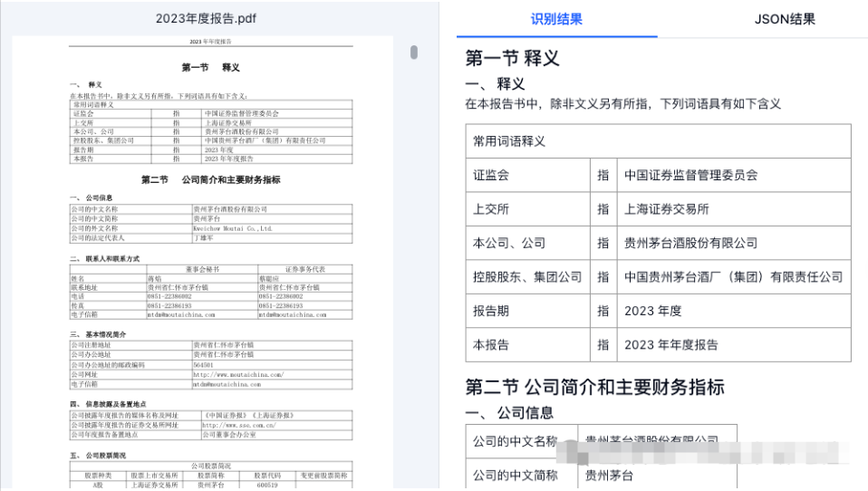The image size is (868, 491).
Task: Click postal code 564501 in PDF preview
Action: click(203, 365)
